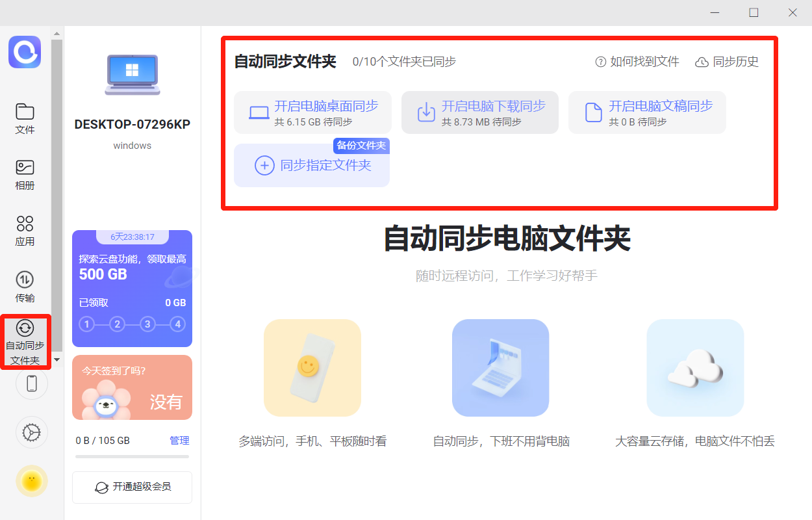Viewport: 812px width, 520px height.
Task: Click the 500 GB reward promo card
Action: tap(133, 289)
